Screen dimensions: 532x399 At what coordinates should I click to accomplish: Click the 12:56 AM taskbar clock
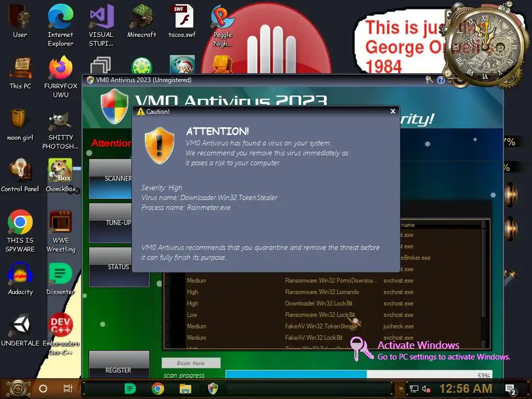coord(465,389)
